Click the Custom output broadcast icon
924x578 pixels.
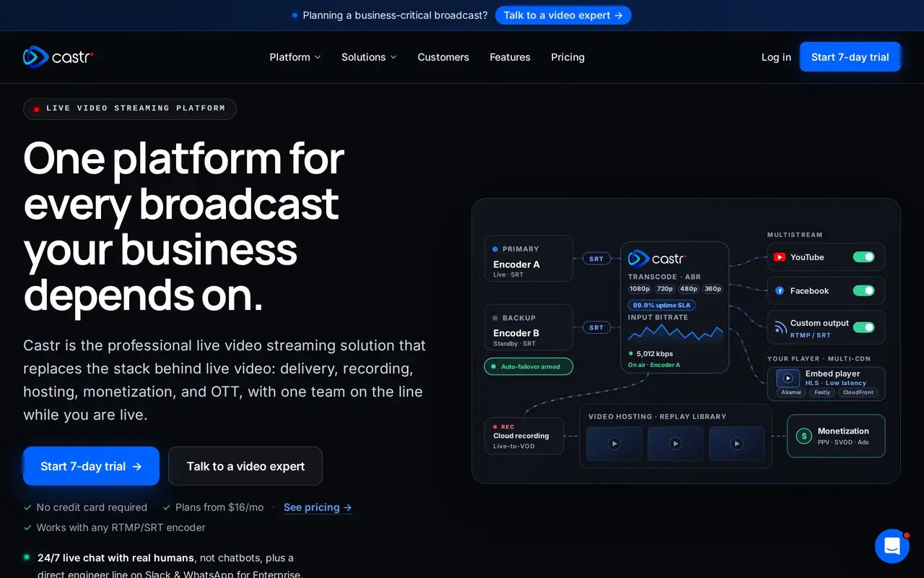[x=780, y=327]
